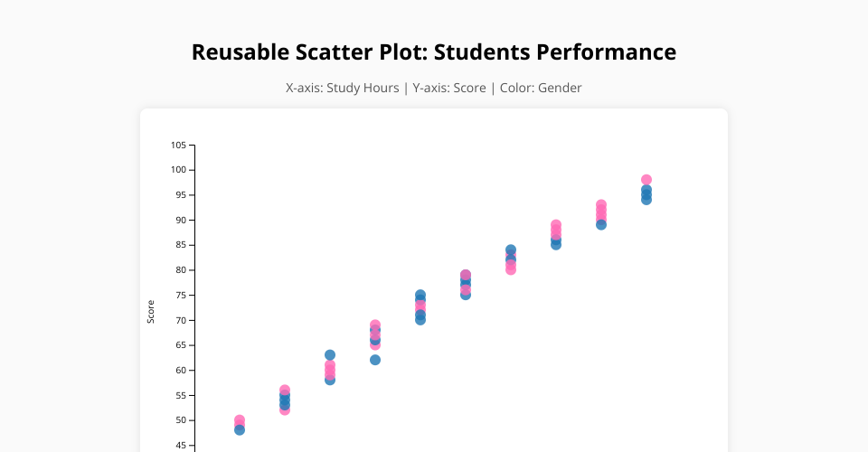Viewport: 868px width, 452px height.
Task: Select the pink dot at score 56
Action: pos(285,390)
